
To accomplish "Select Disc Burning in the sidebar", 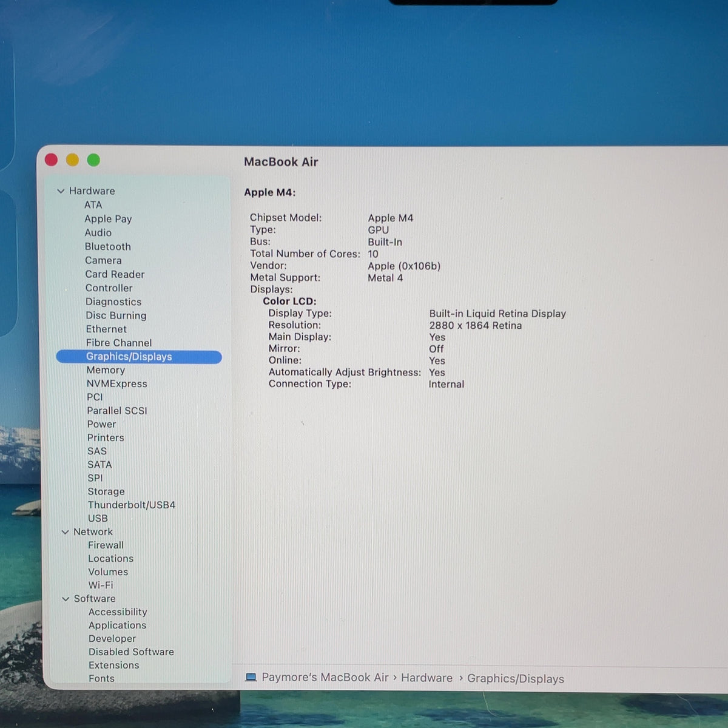I will 116,315.
